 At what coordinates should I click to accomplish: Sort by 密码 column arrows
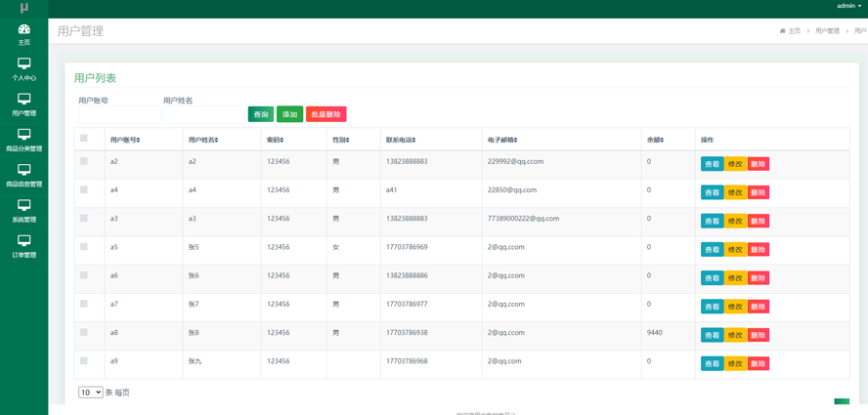tap(282, 140)
